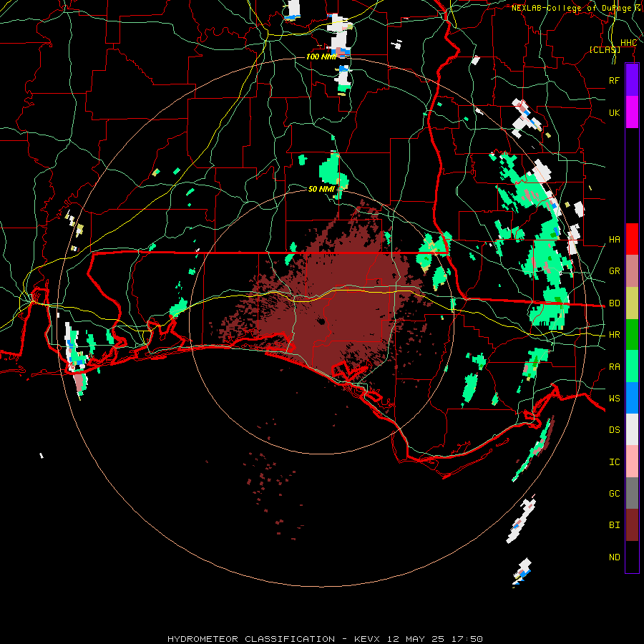The width and height of the screenshot is (644, 644).
Task: Click the WS blue legend swatch
Action: pos(632,398)
